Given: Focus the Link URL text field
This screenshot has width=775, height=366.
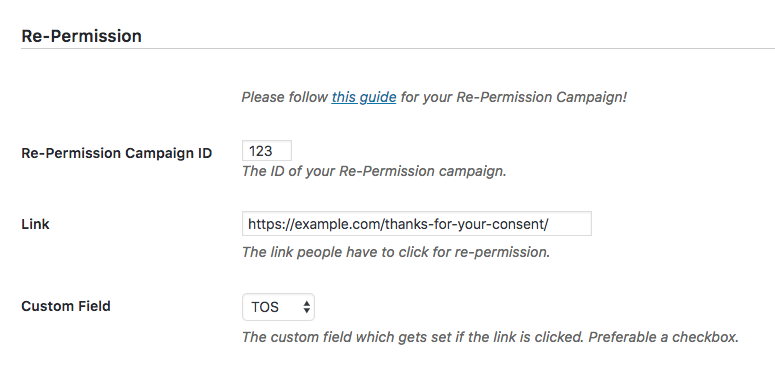Looking at the screenshot, I should point(417,224).
